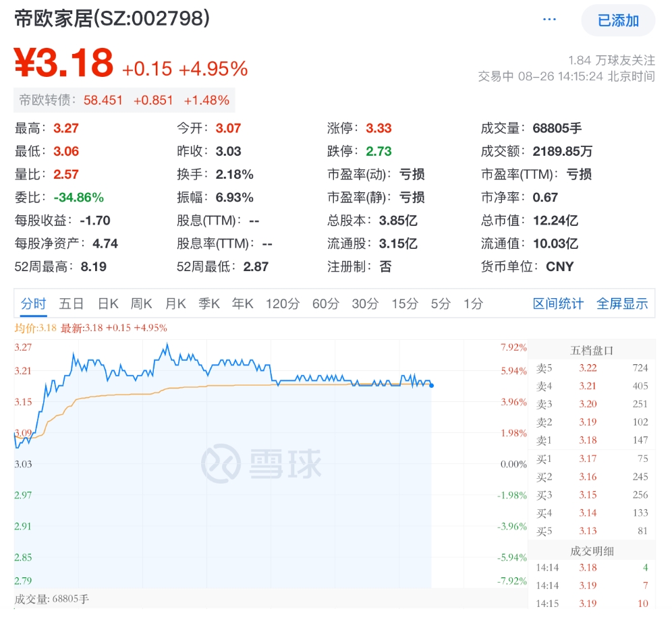Viewport: 672px width, 634px height.
Task: Select the 卖4 order row at 3.21
Action: pos(592,386)
